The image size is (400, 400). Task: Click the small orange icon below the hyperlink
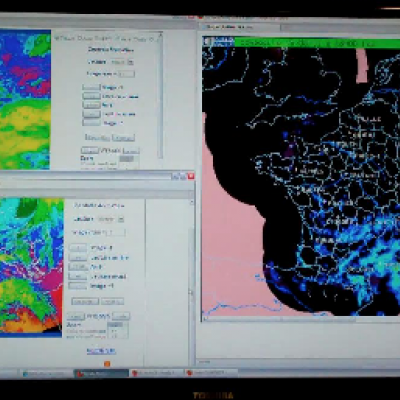point(107,364)
